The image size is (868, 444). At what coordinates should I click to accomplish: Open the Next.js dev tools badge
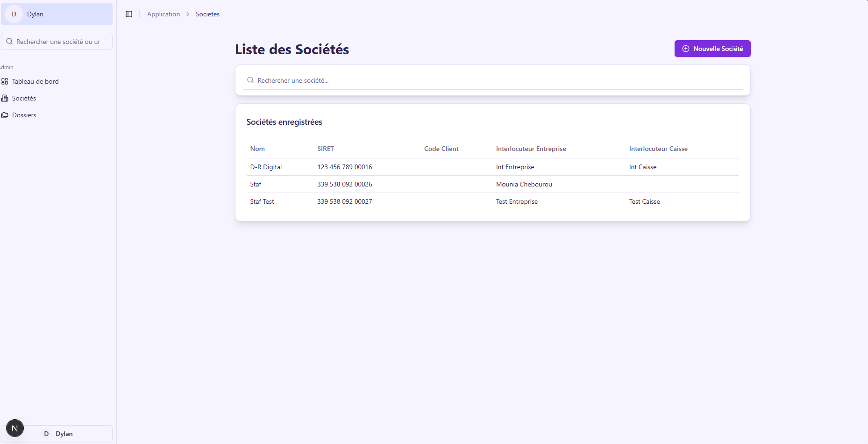tap(15, 428)
